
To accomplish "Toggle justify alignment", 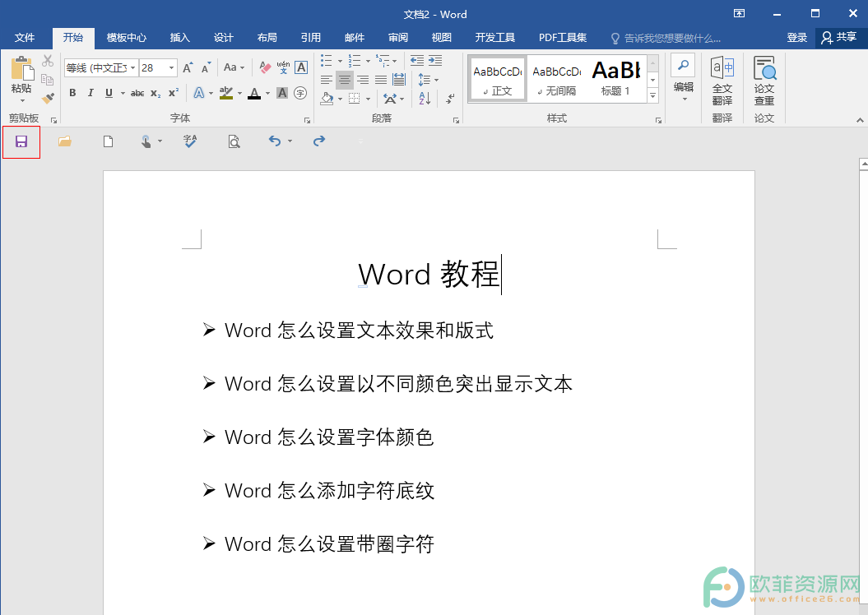I will tap(381, 80).
